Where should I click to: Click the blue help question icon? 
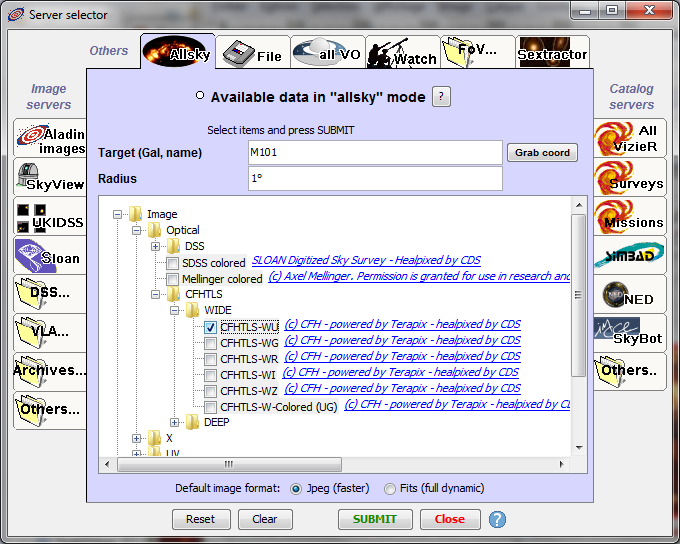(497, 519)
